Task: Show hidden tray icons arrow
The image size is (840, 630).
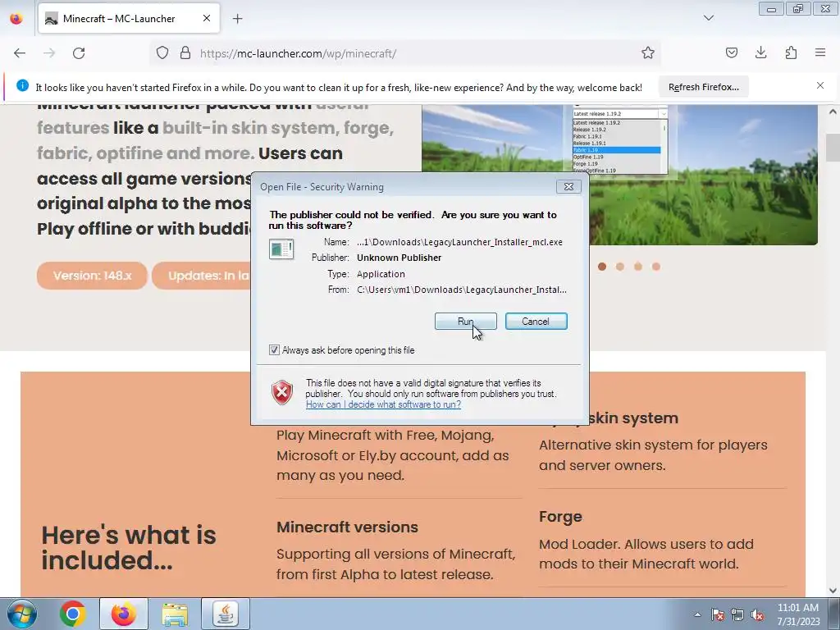Action: pyautogui.click(x=697, y=614)
